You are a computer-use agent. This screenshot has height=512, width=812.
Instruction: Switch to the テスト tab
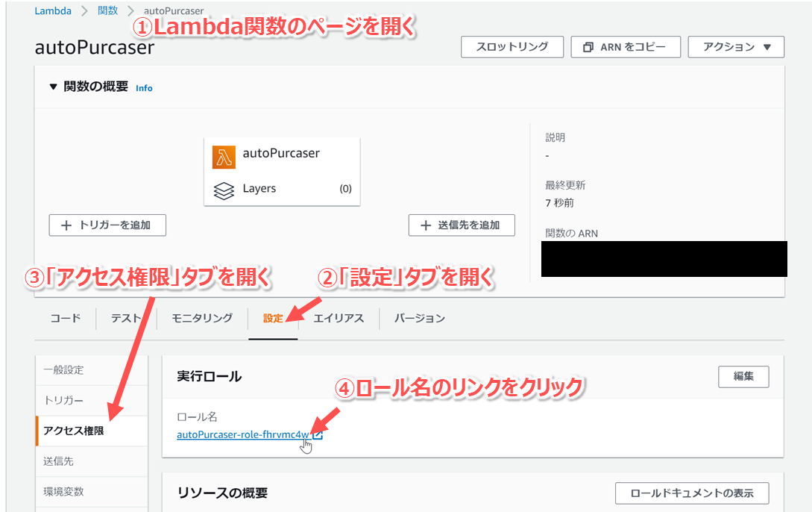[126, 318]
